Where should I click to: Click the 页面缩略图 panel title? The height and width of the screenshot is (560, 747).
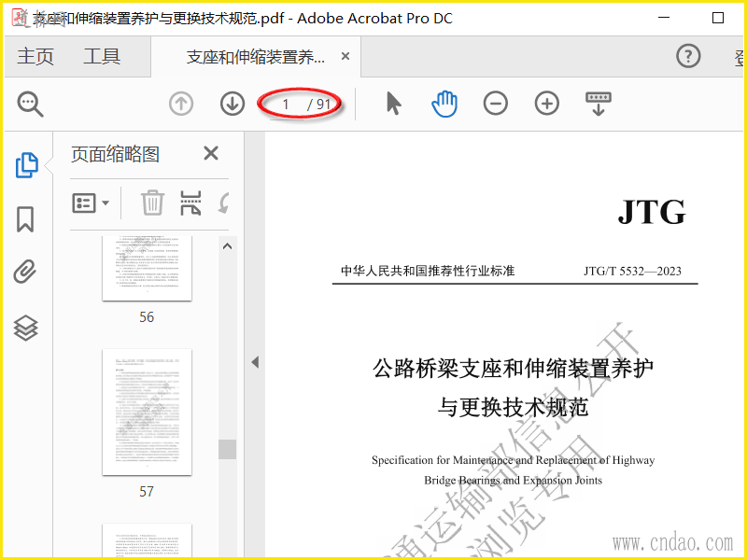click(115, 154)
